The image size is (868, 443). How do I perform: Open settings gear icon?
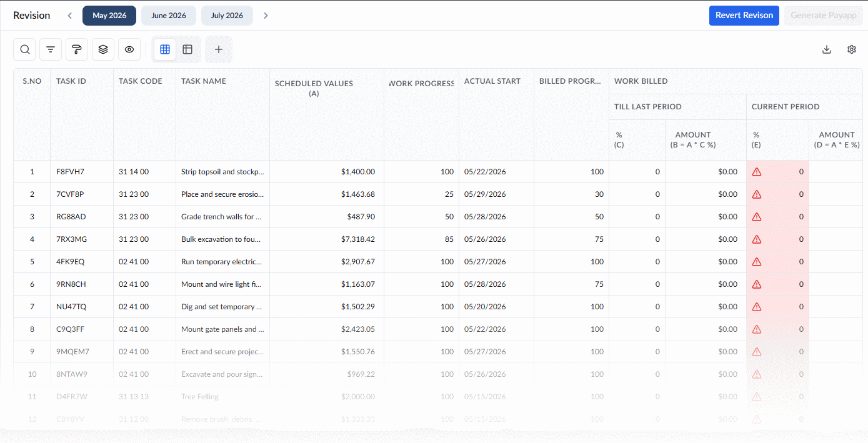(852, 49)
